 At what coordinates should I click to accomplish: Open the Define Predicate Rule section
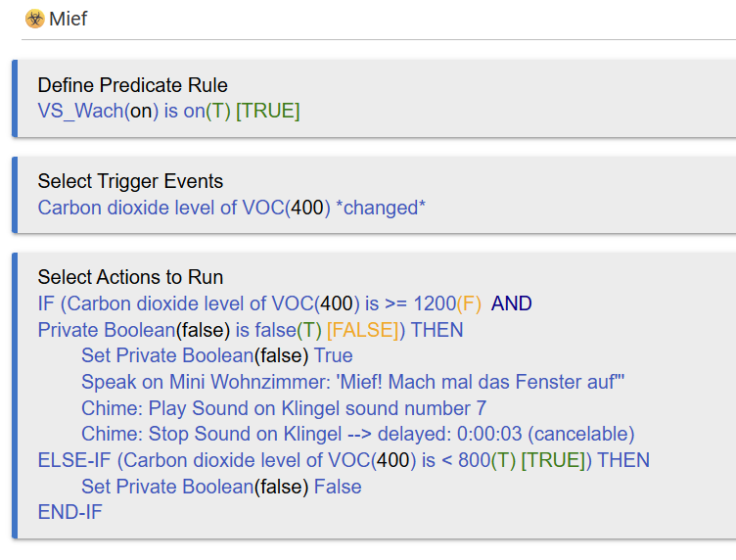(132, 85)
